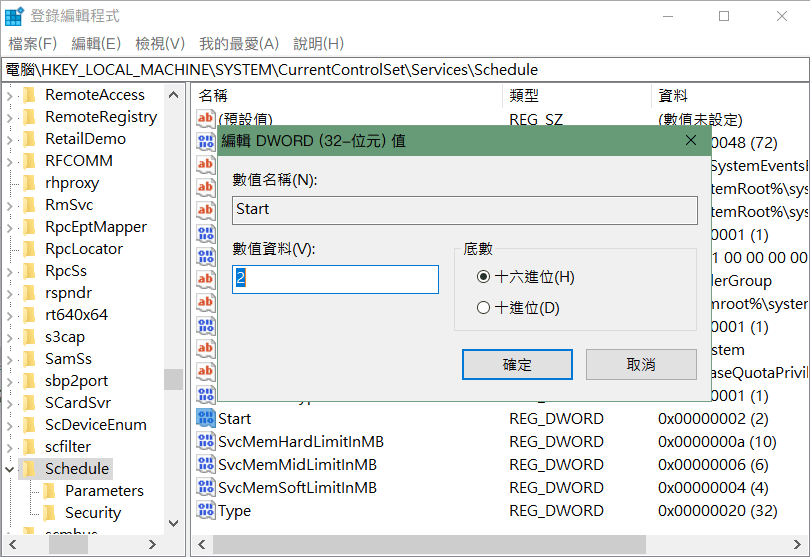Expand the RpcSs tree node

pos(10,271)
